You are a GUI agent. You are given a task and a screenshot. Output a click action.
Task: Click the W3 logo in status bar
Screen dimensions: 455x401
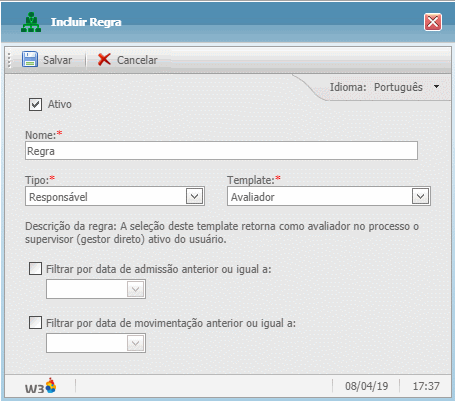[41, 386]
